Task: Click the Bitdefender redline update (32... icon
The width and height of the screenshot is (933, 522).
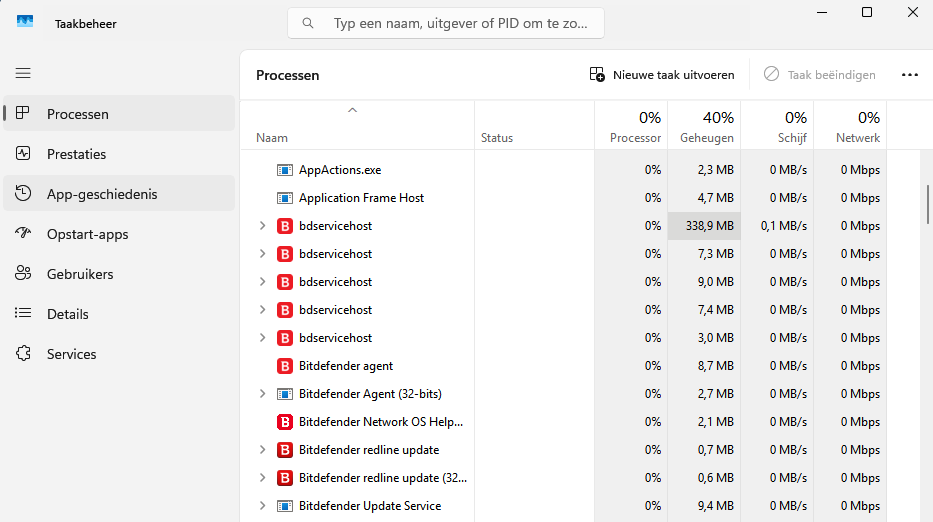Action: coord(285,478)
